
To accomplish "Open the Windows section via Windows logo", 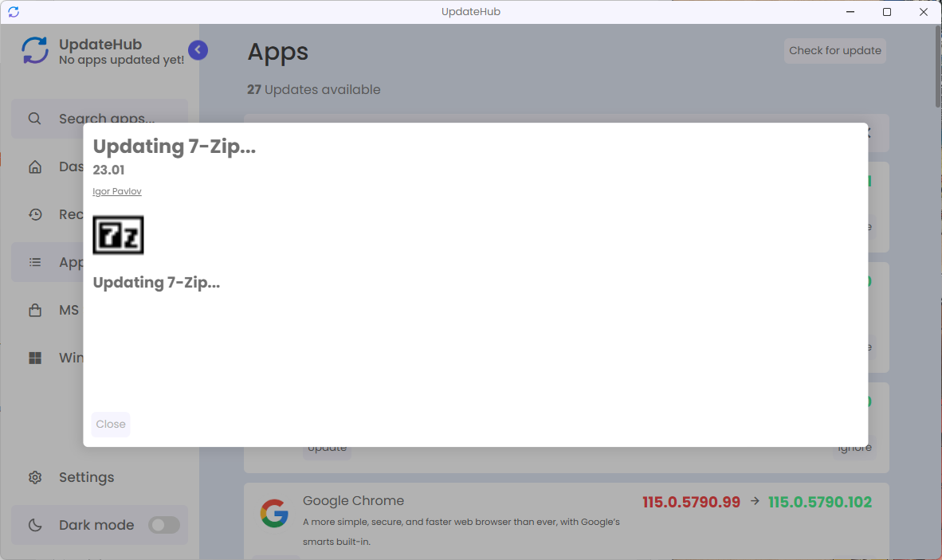I will 35,358.
